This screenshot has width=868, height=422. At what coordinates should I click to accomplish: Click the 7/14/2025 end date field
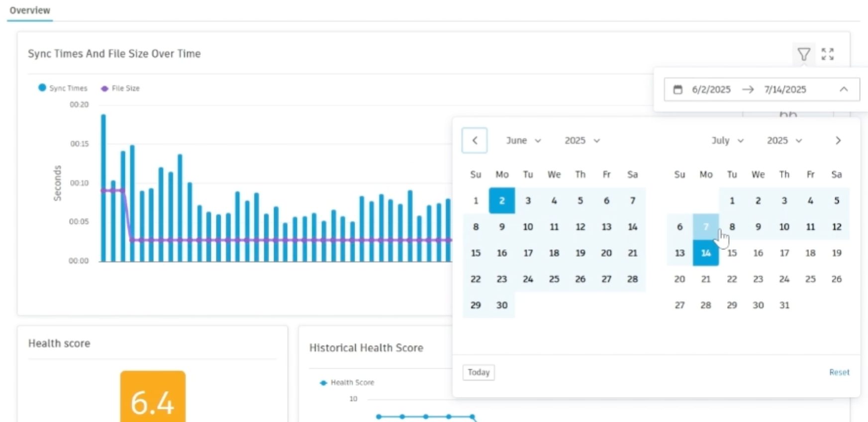pyautogui.click(x=785, y=90)
